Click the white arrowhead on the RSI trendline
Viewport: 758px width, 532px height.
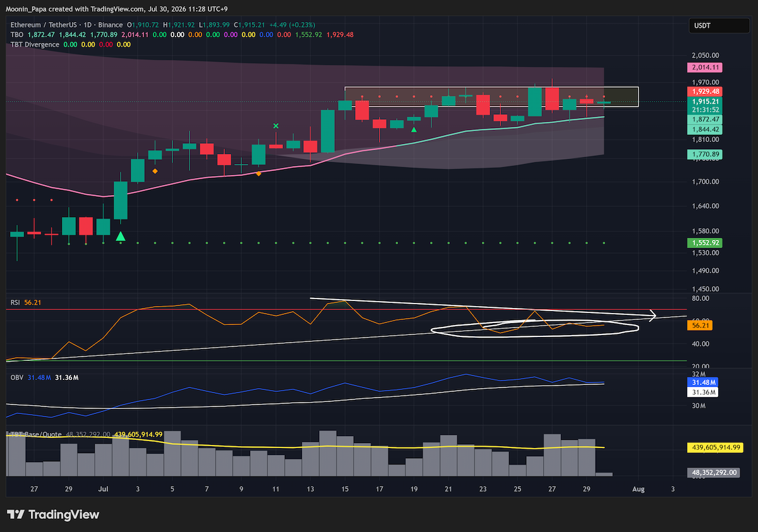[x=654, y=315]
